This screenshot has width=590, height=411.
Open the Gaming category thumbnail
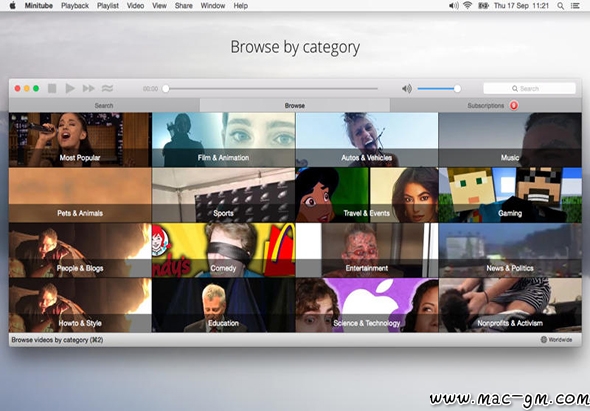pyautogui.click(x=510, y=195)
